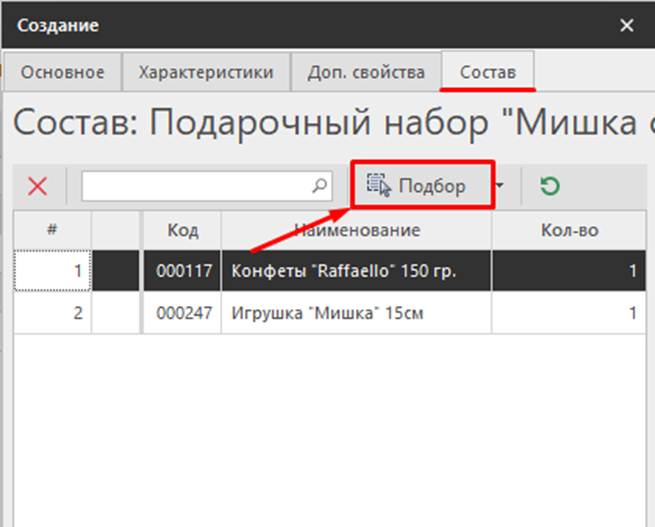Click the Кол-во column header
Screen dimensions: 655x527
(x=568, y=230)
